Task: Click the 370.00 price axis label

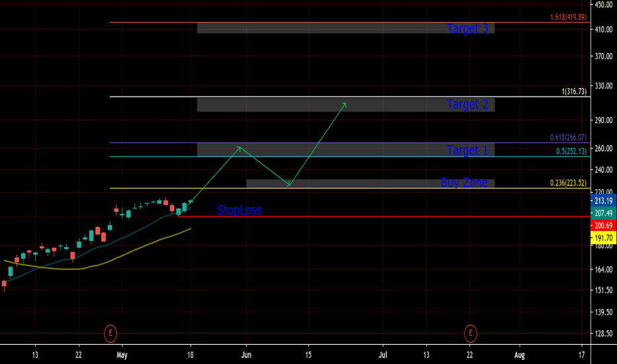Action: click(604, 56)
